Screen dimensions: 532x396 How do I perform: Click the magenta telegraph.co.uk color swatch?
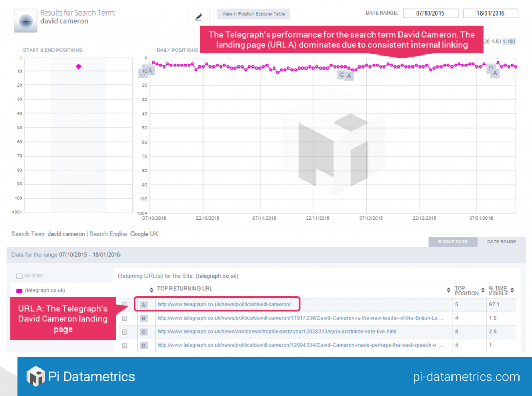(x=19, y=291)
